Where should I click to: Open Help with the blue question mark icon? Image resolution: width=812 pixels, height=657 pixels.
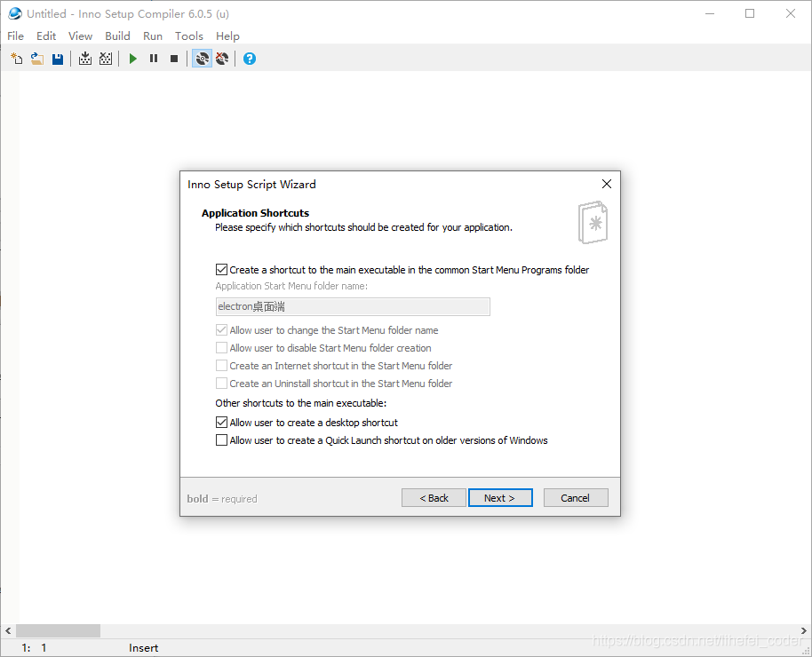pyautogui.click(x=250, y=59)
